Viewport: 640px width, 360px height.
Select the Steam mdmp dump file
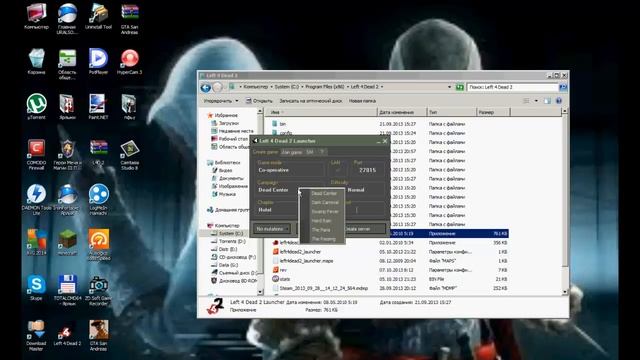(x=320, y=288)
